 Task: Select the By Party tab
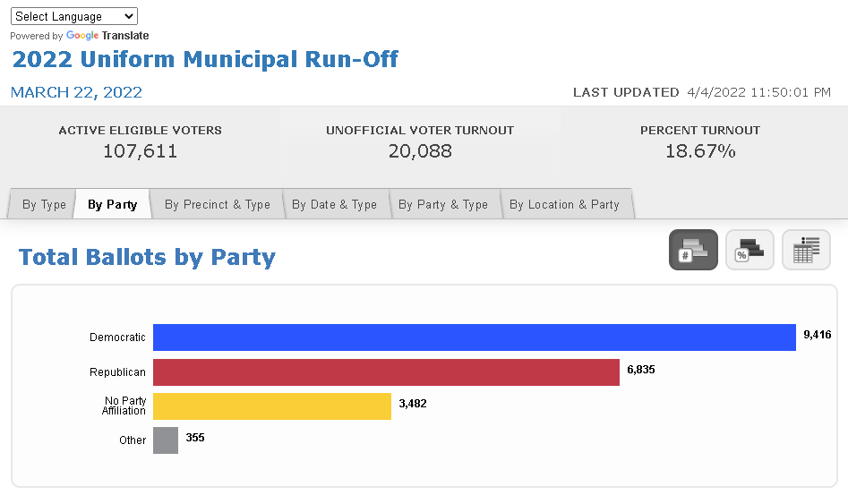(113, 204)
